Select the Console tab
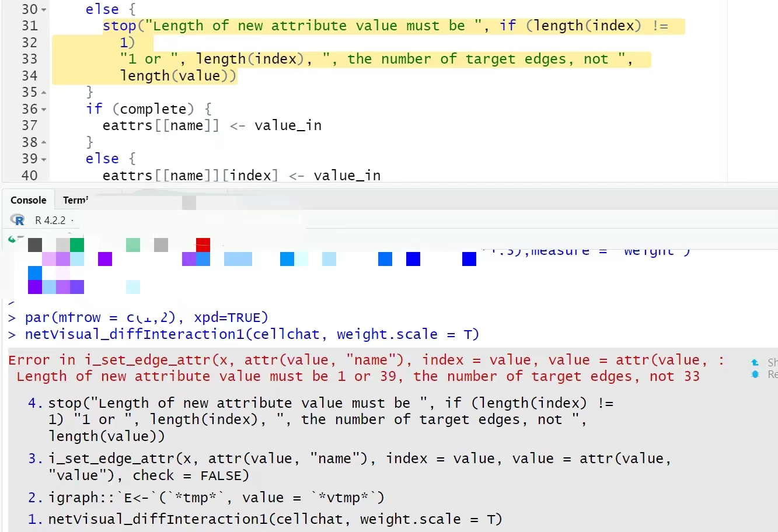Screen dimensions: 778x532 pos(28,199)
